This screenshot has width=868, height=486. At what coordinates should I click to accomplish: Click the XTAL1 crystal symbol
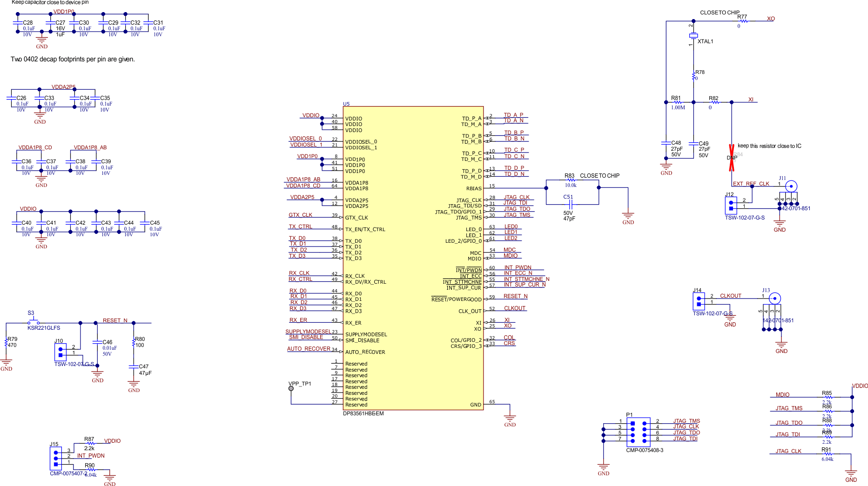[693, 35]
